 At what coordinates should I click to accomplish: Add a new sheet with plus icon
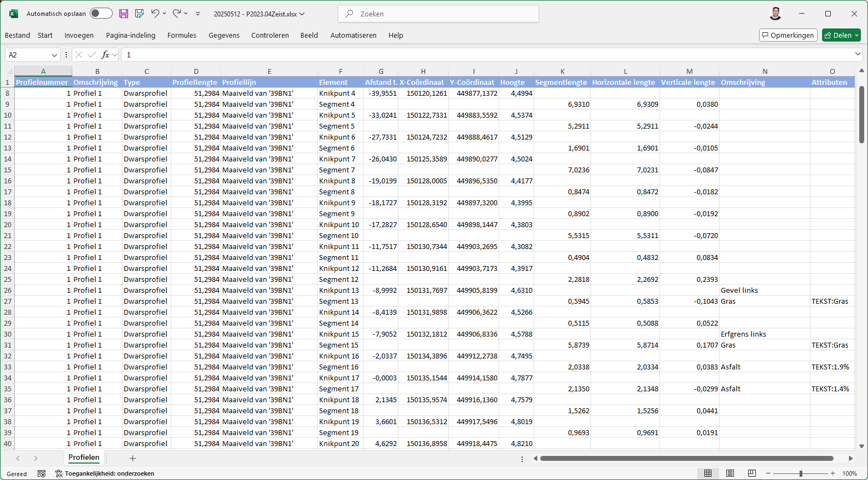[132, 458]
